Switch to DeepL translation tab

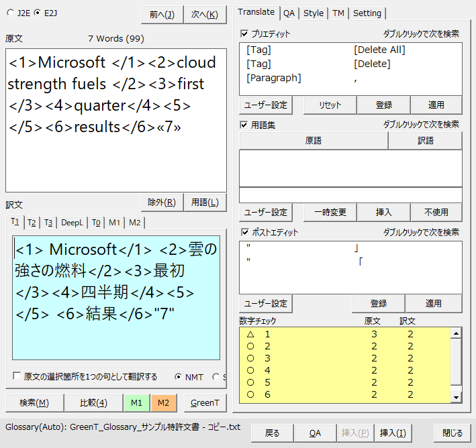pyautogui.click(x=72, y=223)
